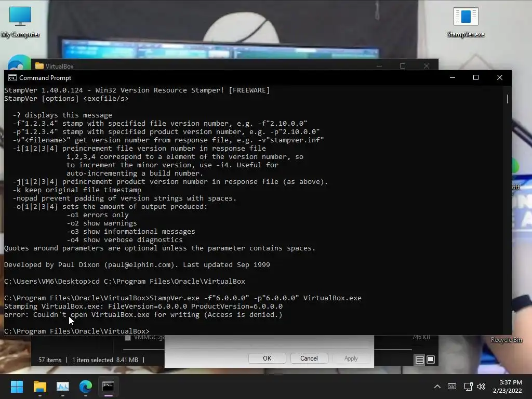Minimize the VirtualBox Explorer window
The height and width of the screenshot is (399, 532).
click(379, 66)
